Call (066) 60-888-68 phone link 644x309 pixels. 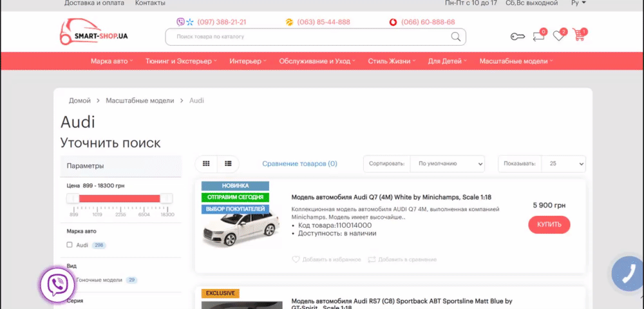(428, 22)
